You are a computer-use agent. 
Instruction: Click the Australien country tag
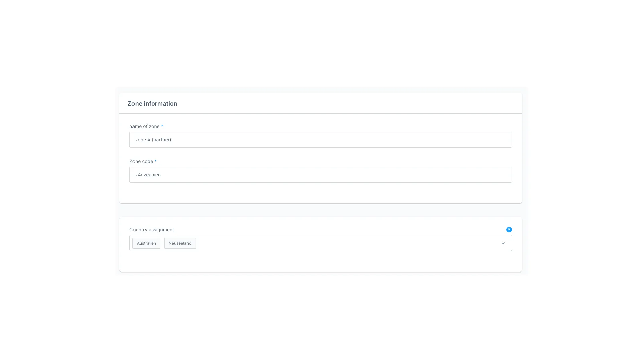click(x=146, y=243)
